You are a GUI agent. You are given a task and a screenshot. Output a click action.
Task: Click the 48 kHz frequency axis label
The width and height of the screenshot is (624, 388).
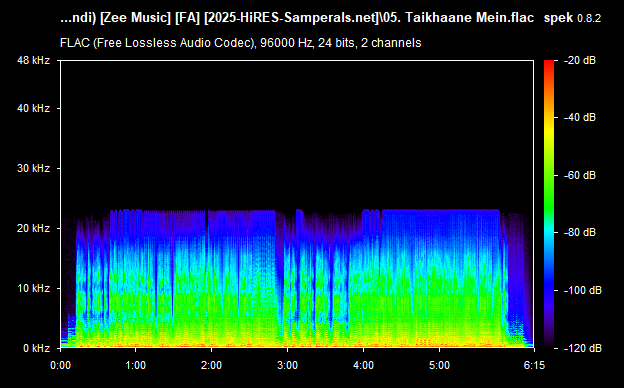33,60
